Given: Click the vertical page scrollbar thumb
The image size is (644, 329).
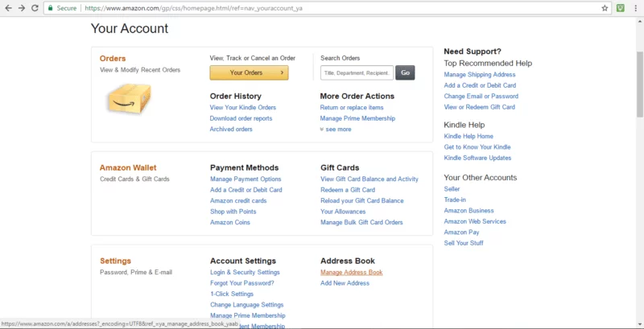Looking at the screenshot, I should tap(640, 84).
